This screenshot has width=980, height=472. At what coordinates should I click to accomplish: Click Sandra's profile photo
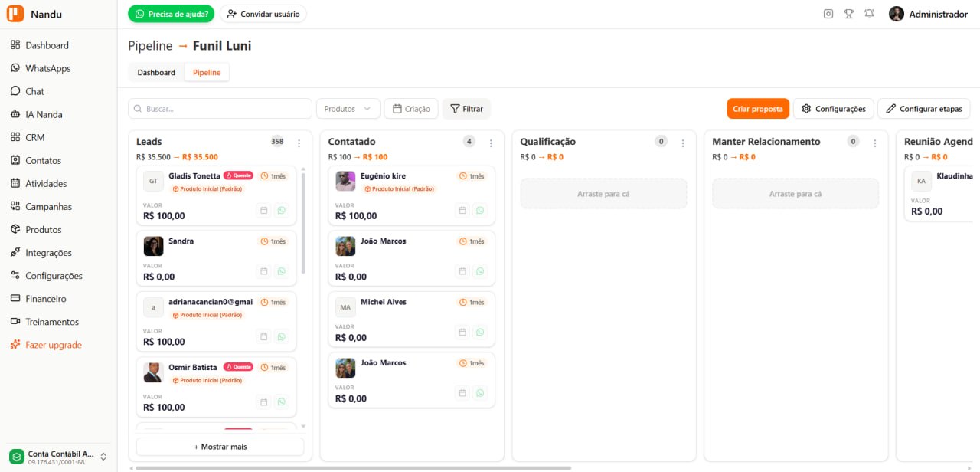[x=153, y=246]
